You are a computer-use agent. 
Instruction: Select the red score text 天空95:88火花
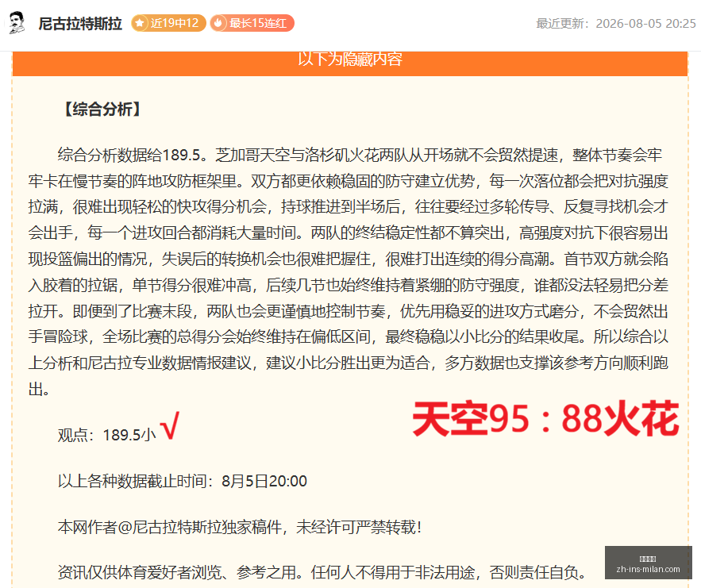click(545, 419)
